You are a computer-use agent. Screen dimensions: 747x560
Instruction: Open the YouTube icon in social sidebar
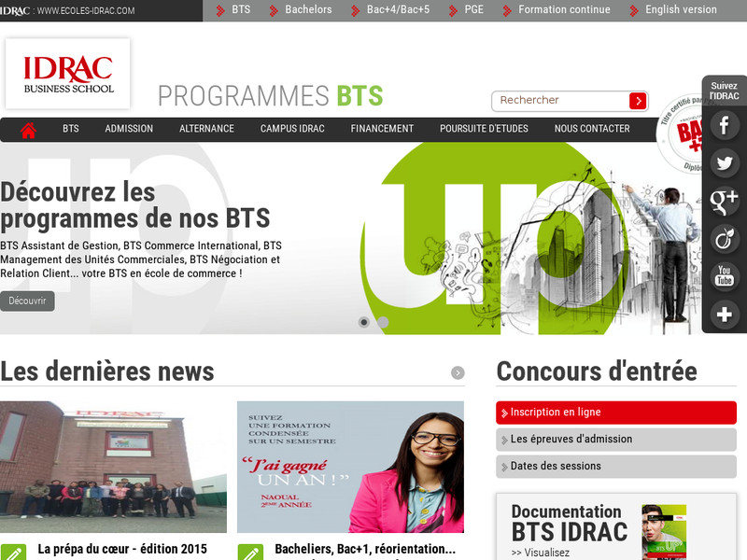[725, 275]
